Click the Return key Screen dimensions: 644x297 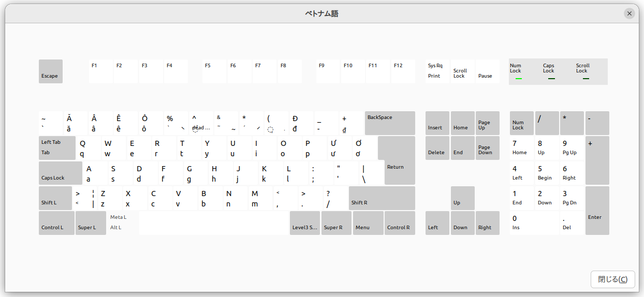[x=397, y=160]
